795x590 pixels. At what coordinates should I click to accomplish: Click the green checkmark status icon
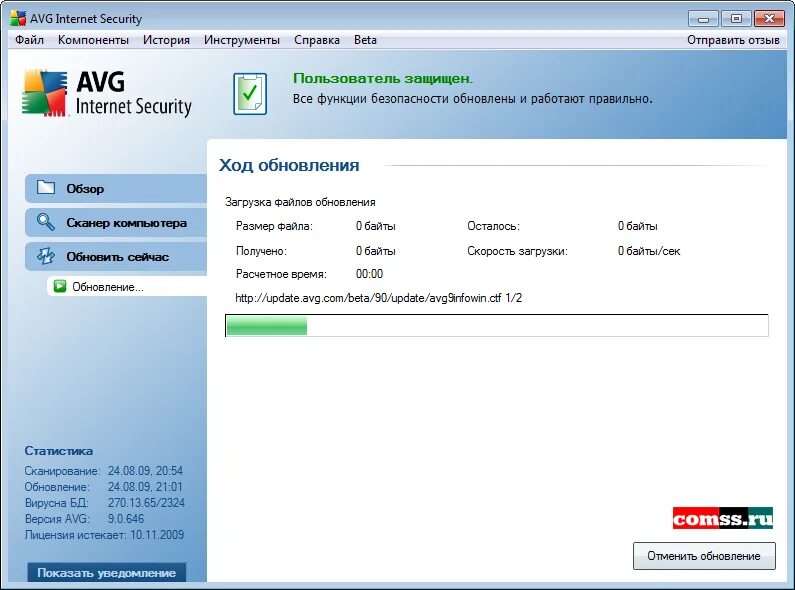click(x=250, y=94)
